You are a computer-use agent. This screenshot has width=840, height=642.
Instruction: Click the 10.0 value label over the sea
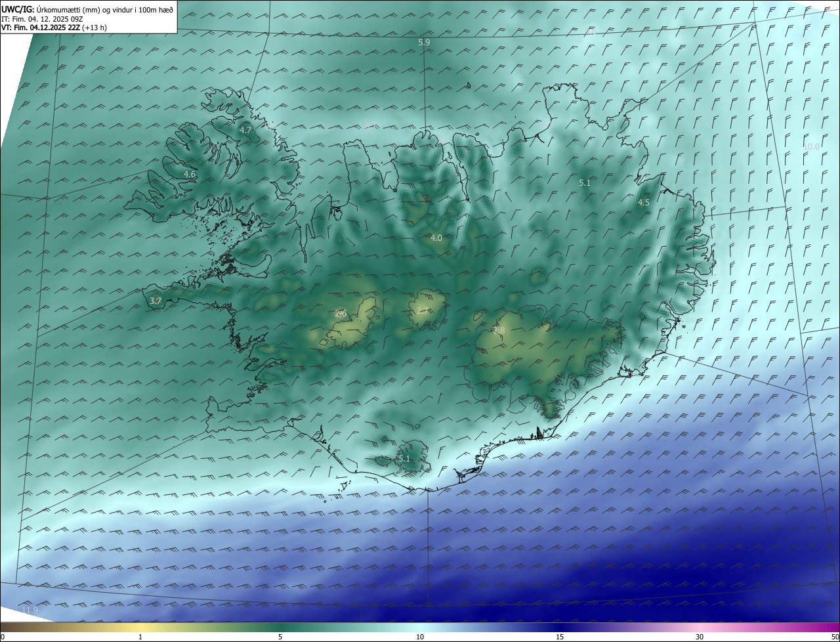point(812,147)
